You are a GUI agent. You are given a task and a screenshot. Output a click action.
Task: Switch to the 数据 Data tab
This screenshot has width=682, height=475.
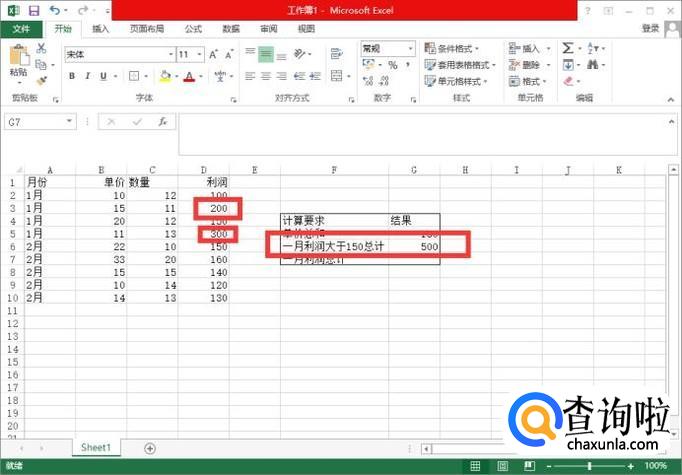(x=231, y=29)
